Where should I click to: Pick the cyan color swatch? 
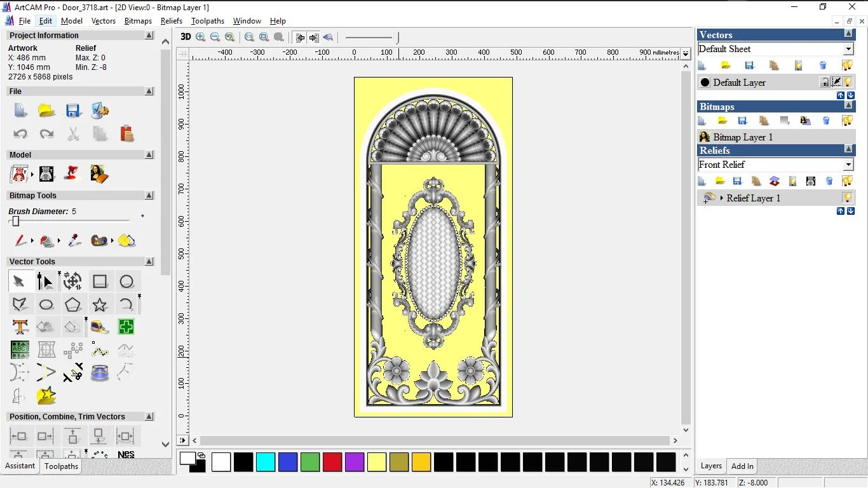coord(266,462)
